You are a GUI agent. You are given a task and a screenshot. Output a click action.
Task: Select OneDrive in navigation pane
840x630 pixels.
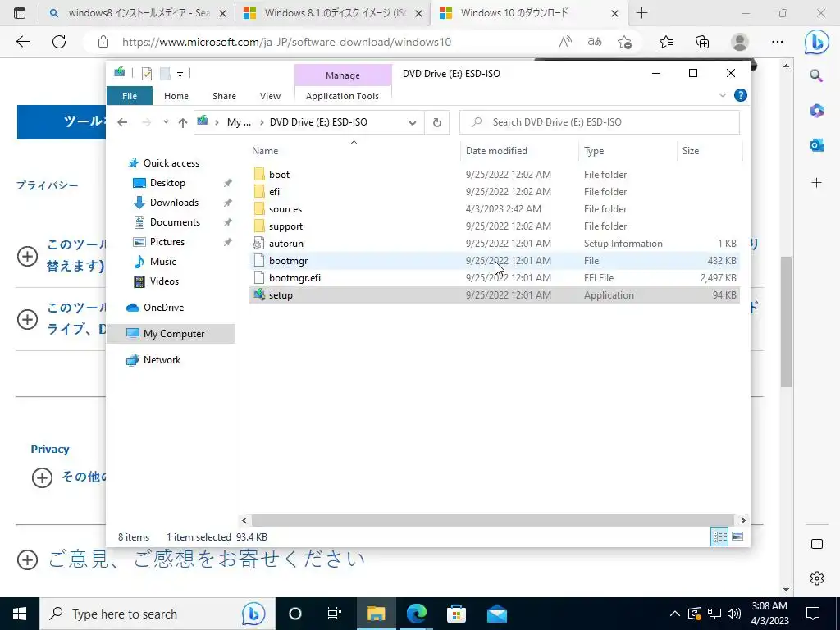point(163,308)
